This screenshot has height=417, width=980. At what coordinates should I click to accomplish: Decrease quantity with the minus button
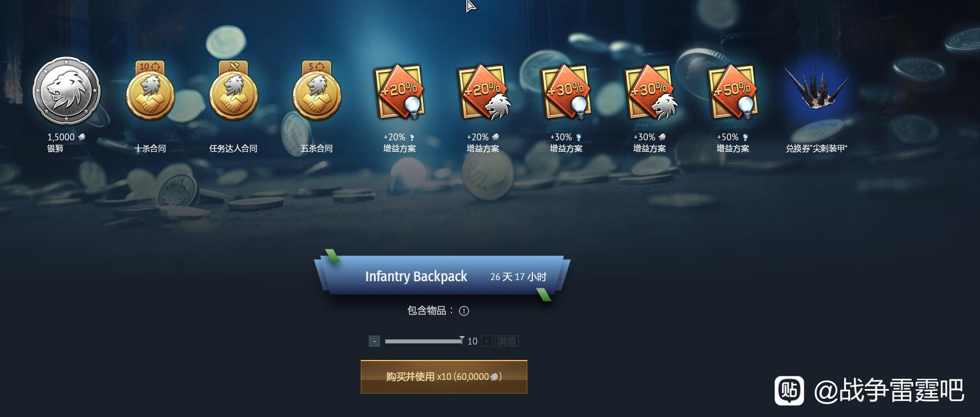374,341
